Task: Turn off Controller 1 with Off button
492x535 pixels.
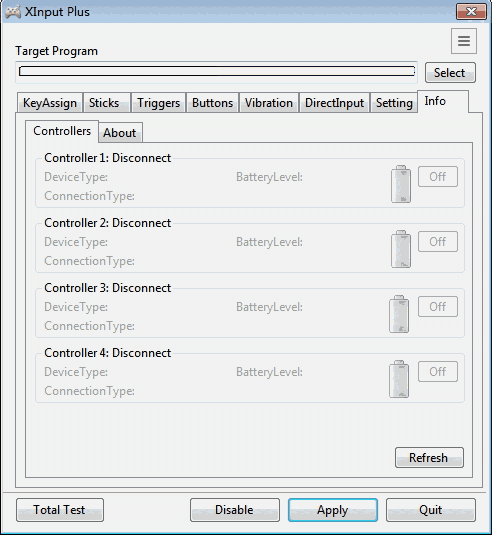Action: (438, 177)
